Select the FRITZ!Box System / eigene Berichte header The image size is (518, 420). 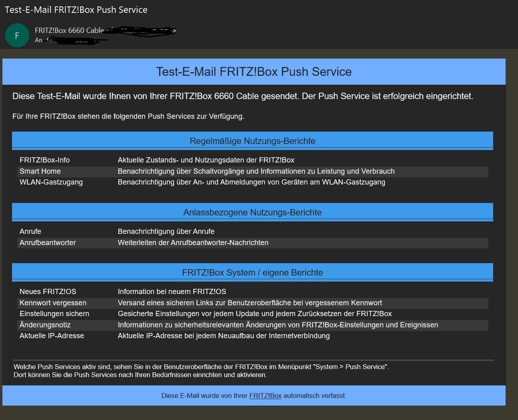(252, 272)
